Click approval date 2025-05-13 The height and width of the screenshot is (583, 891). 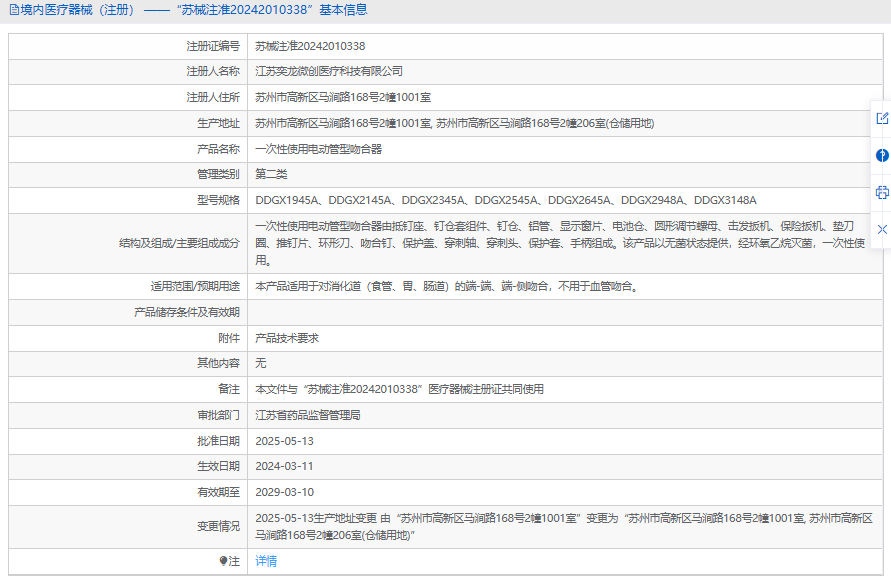(284, 442)
